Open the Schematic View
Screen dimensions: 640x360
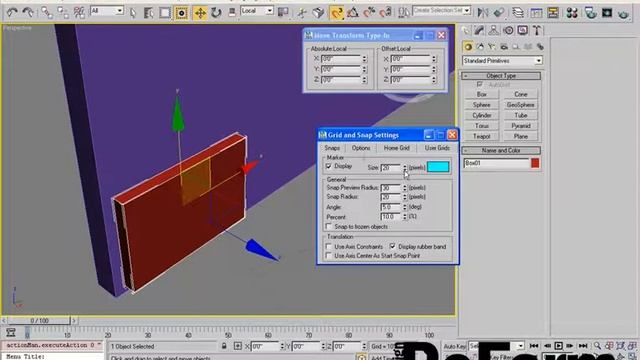click(553, 13)
